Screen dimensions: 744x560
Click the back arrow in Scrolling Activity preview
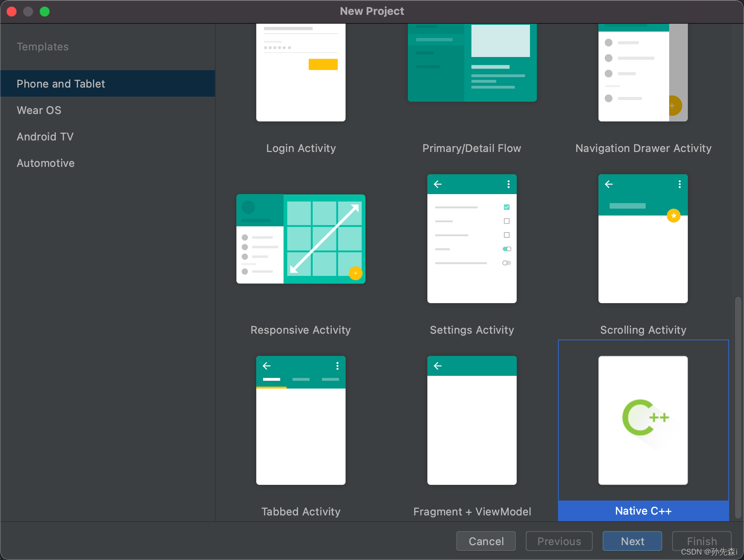(609, 184)
